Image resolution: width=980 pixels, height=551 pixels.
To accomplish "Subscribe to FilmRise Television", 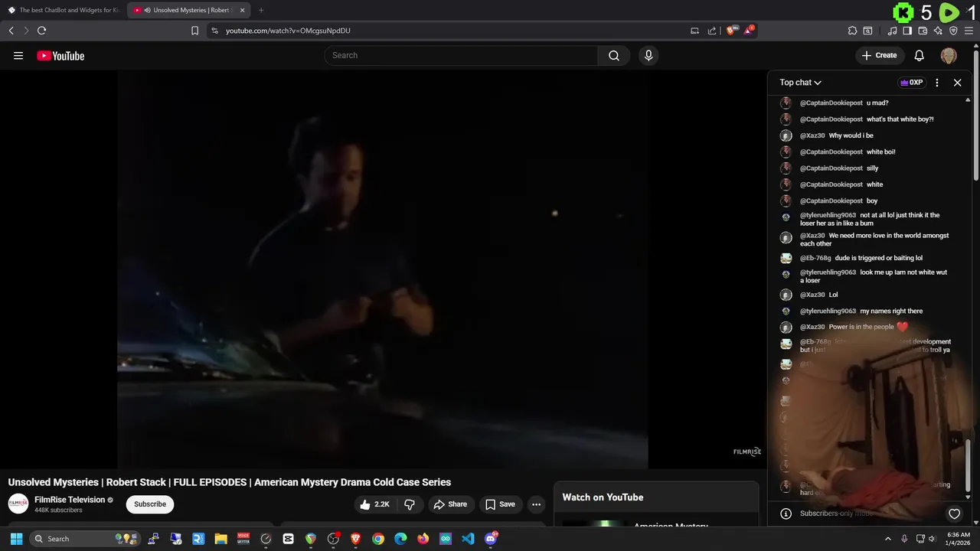I will click(x=150, y=504).
